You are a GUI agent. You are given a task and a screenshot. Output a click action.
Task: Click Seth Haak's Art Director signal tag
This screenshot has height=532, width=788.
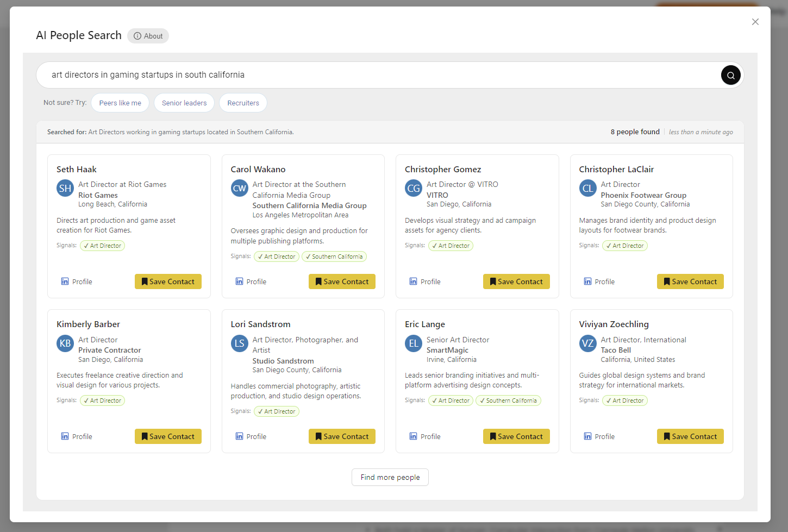[102, 246]
